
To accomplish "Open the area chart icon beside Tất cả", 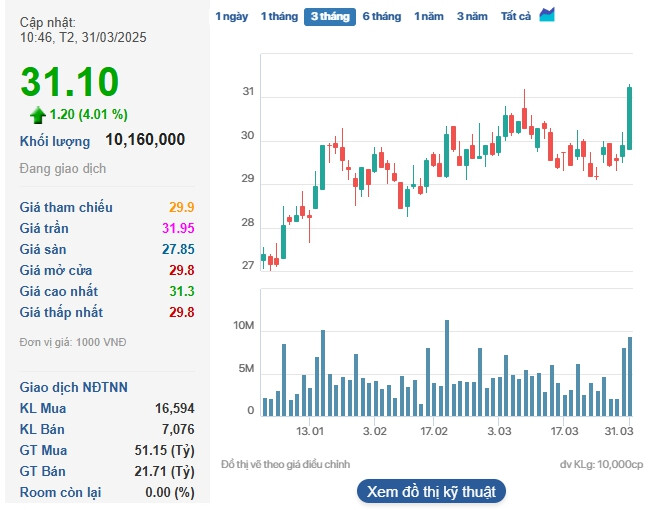I will coord(546,15).
